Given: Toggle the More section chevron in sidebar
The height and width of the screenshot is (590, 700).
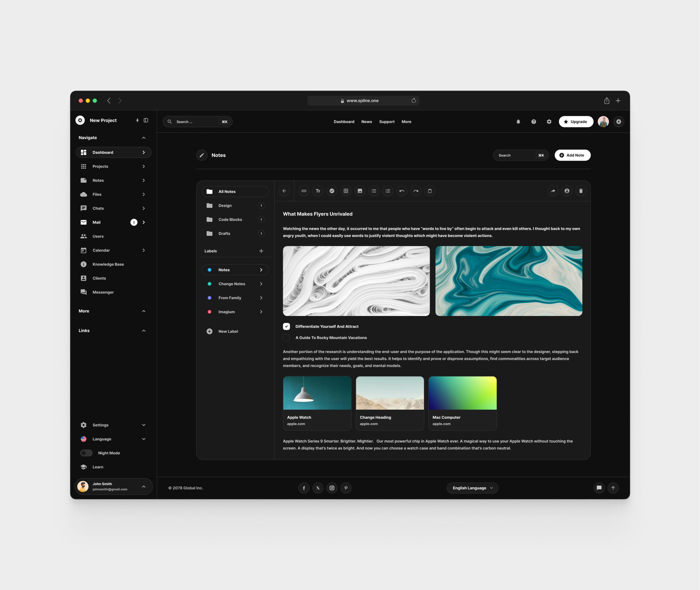Looking at the screenshot, I should pyautogui.click(x=144, y=311).
